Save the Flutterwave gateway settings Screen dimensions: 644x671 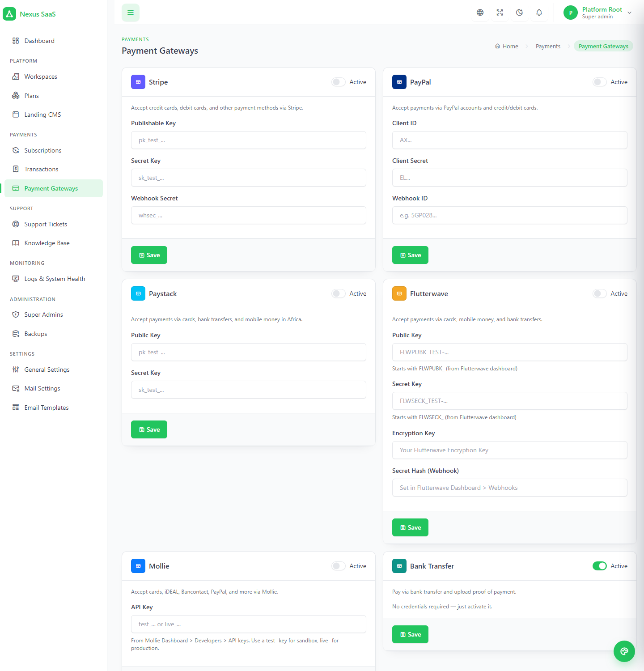pyautogui.click(x=410, y=527)
